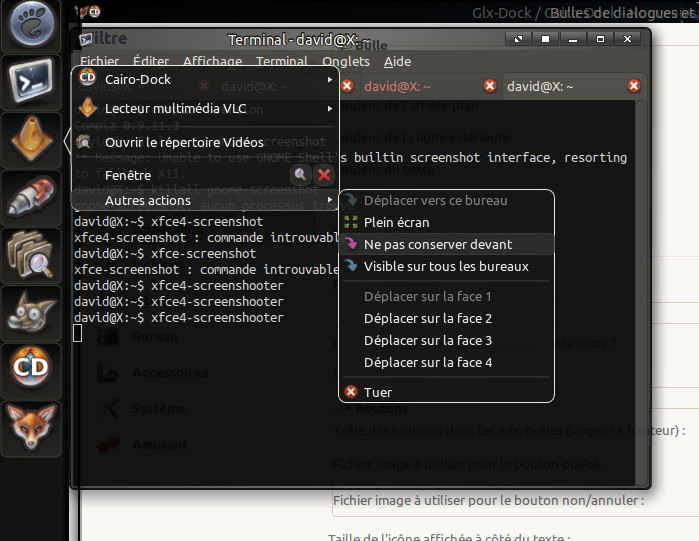The image size is (699, 541).
Task: Click the Cairo-Dock CD icon in context menu
Action: point(87,78)
